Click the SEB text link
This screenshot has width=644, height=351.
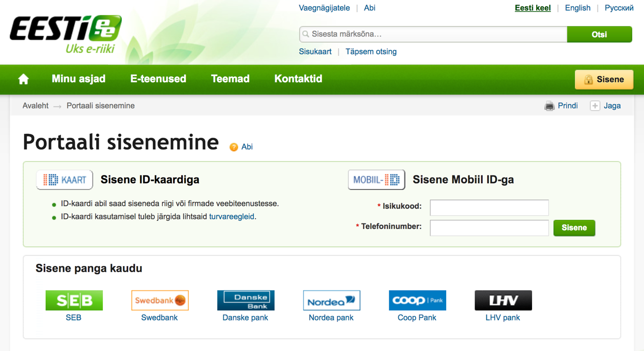coord(74,318)
